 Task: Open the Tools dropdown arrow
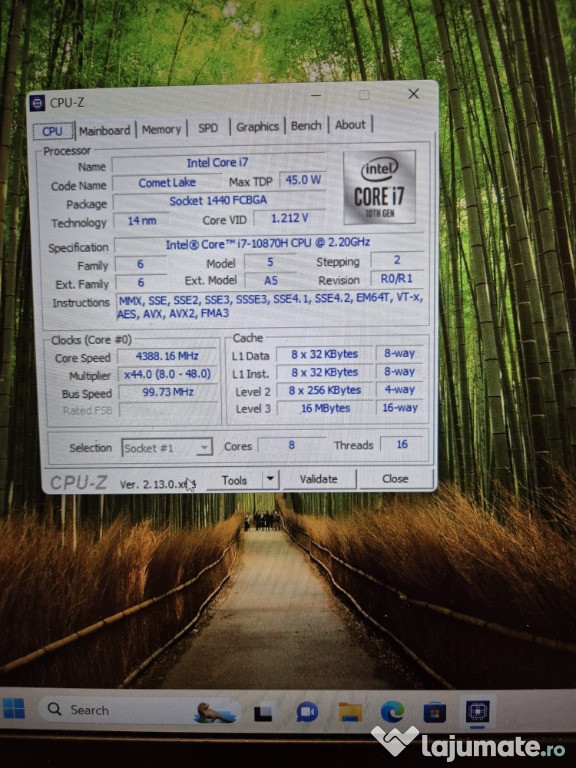(x=270, y=479)
